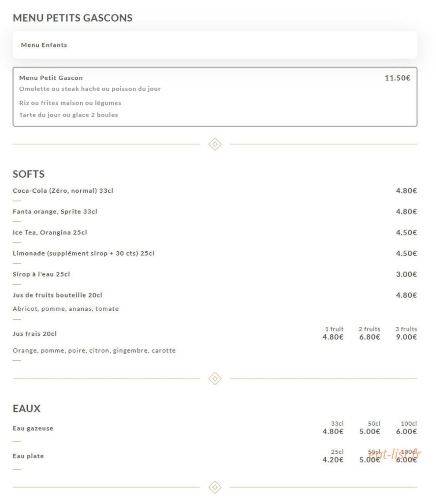Click the diamond divider icon above SOFTS
This screenshot has width=436, height=504.
pos(215,144)
